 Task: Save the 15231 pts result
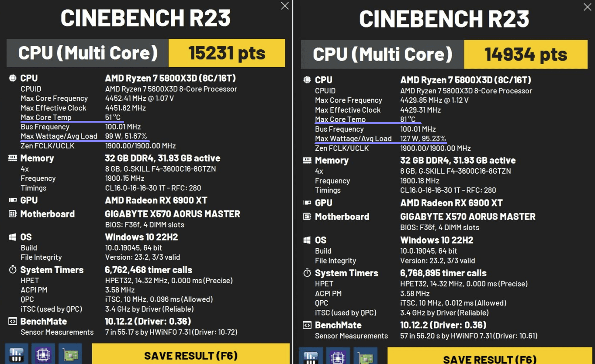(191, 355)
